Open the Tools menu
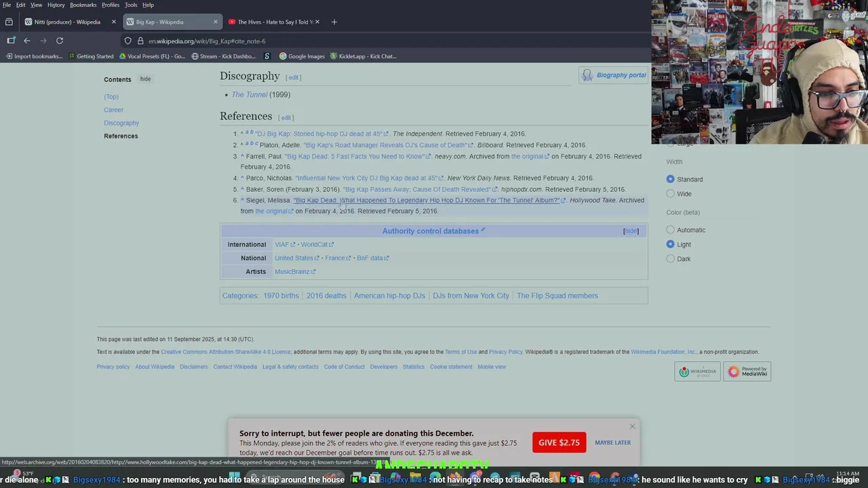The height and width of the screenshot is (488, 868). pos(131,5)
